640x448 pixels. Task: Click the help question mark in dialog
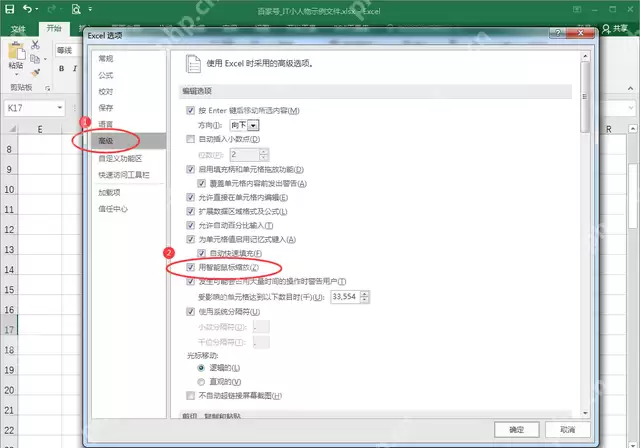point(558,33)
